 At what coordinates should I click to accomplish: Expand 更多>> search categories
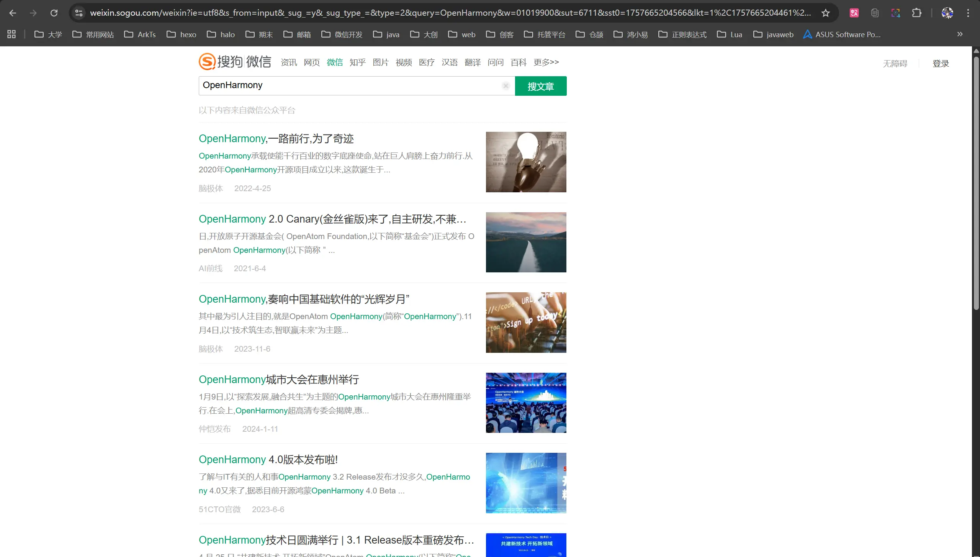click(x=546, y=62)
